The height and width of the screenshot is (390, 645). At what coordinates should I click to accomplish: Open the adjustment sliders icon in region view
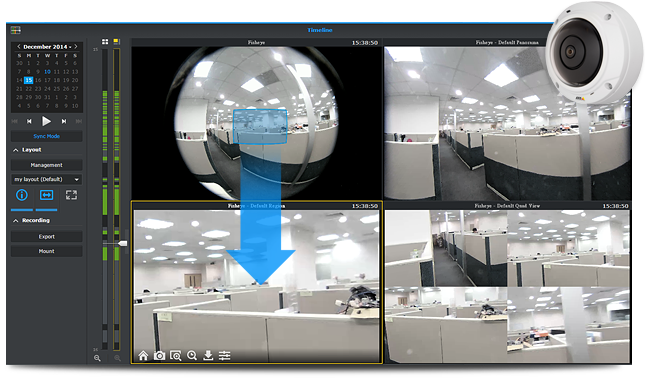coord(224,355)
